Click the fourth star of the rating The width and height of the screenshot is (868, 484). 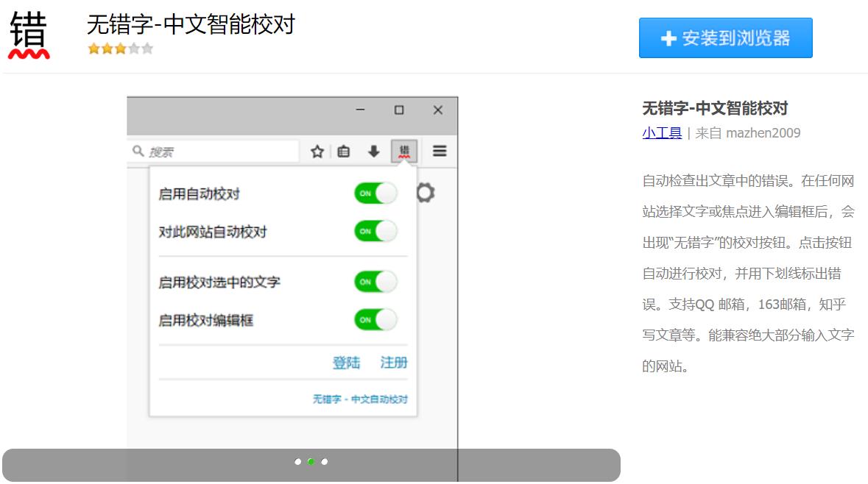(133, 49)
